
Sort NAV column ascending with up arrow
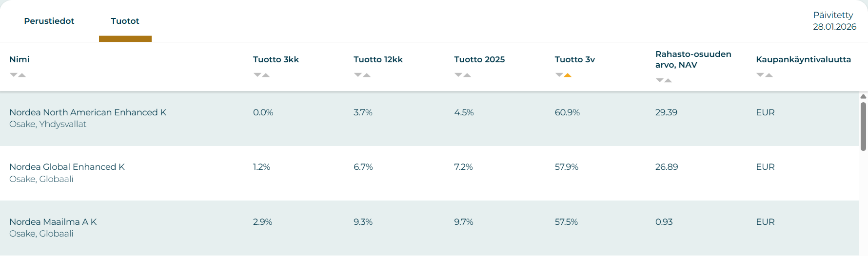(x=668, y=80)
